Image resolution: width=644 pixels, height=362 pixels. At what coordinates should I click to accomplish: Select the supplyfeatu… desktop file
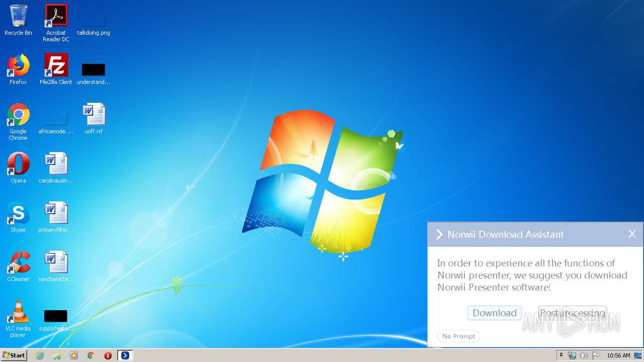click(x=56, y=320)
